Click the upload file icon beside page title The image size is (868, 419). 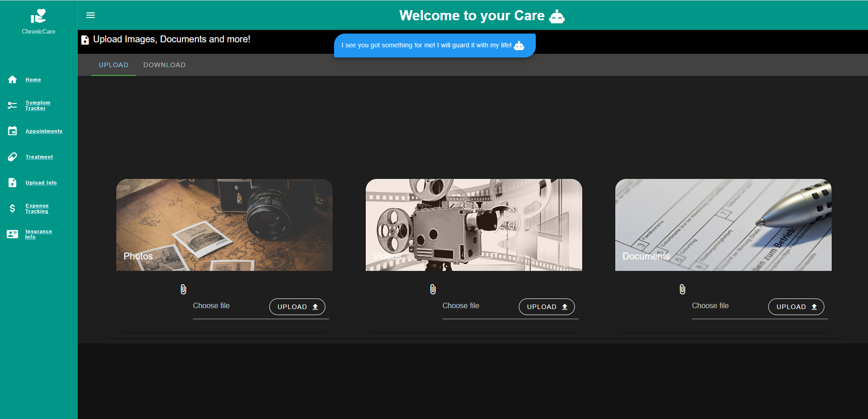click(x=85, y=40)
